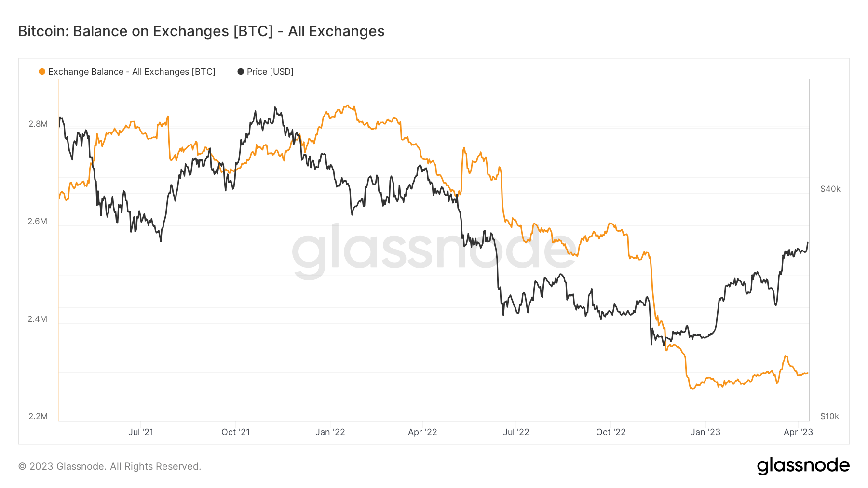This screenshot has height=488, width=868.
Task: Click the chart title Bitcoin: Balance on Exchanges
Action: [x=201, y=31]
